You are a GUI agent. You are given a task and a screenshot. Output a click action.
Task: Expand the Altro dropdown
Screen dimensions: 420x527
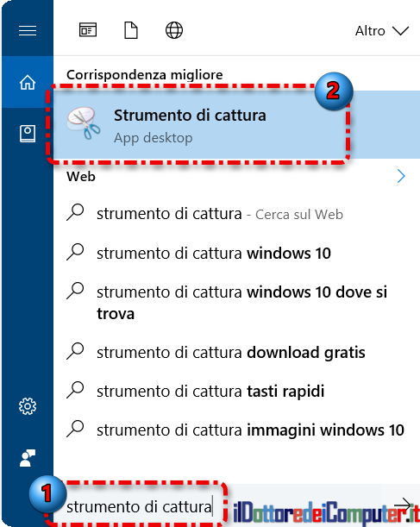(x=382, y=31)
